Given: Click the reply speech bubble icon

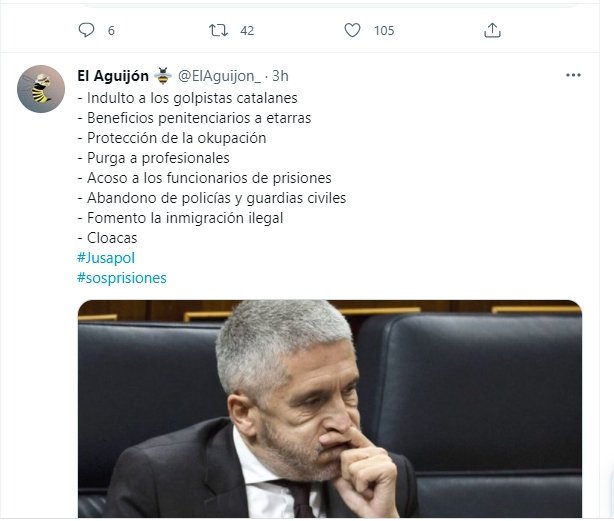Looking at the screenshot, I should click(x=86, y=30).
